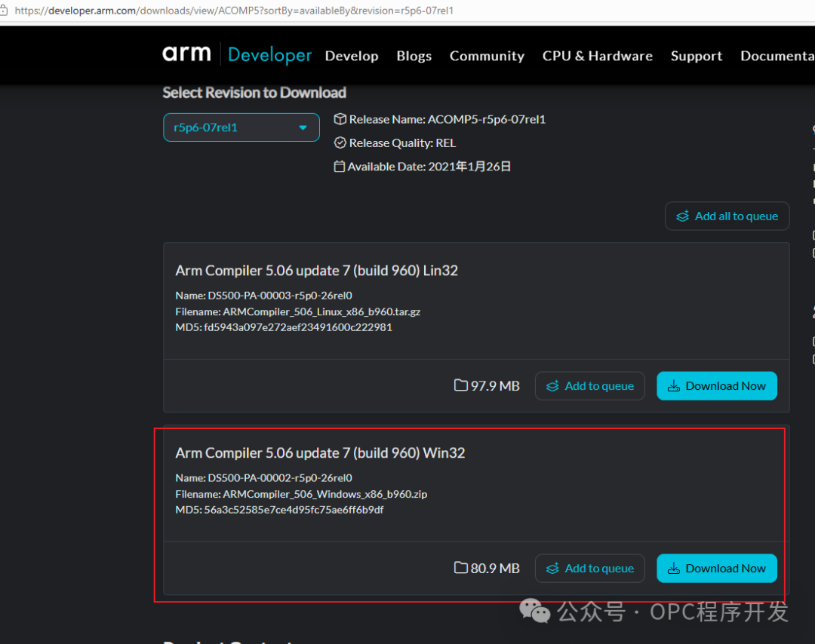The width and height of the screenshot is (815, 644).
Task: Click the Lin32 Arm Compiler title
Action: (316, 271)
